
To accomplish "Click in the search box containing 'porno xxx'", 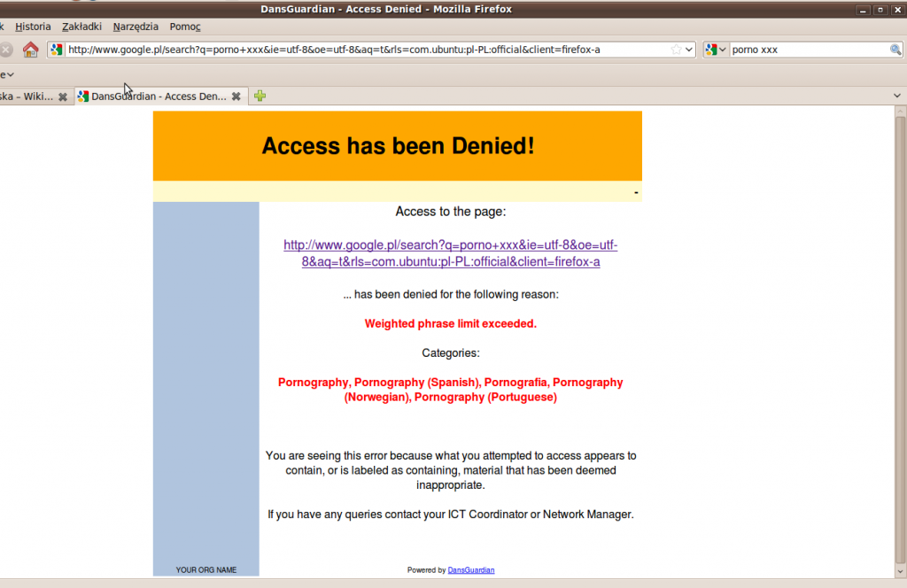I will 808,50.
